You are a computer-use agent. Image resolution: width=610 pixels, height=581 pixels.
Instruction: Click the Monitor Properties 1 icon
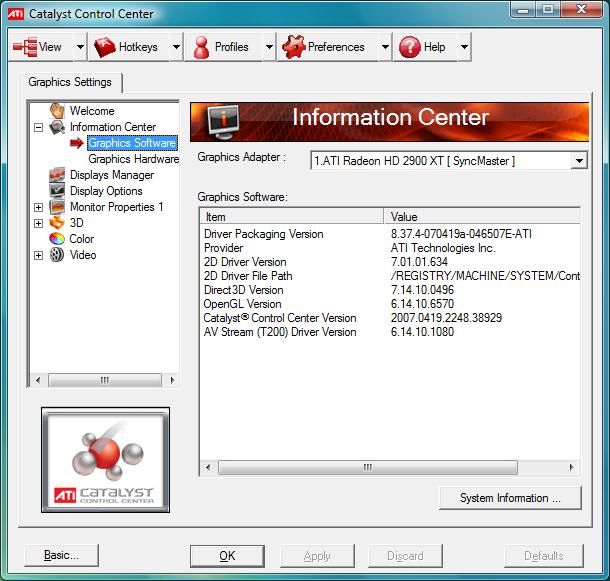(x=57, y=207)
